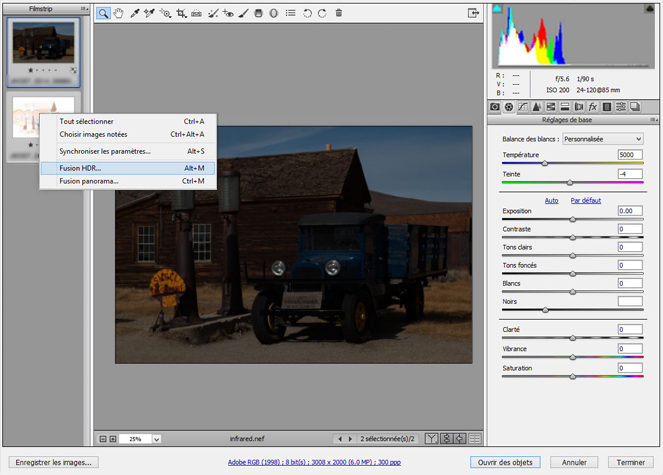Open the Adobe RGB workflow options link
Viewport: 663px width, 475px height.
click(314, 462)
